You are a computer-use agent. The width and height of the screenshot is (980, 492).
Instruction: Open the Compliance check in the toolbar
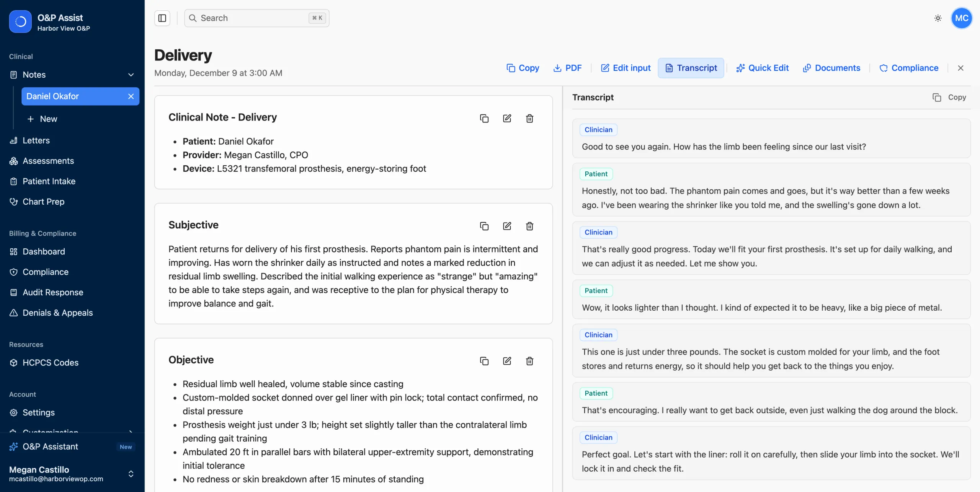pyautogui.click(x=909, y=68)
